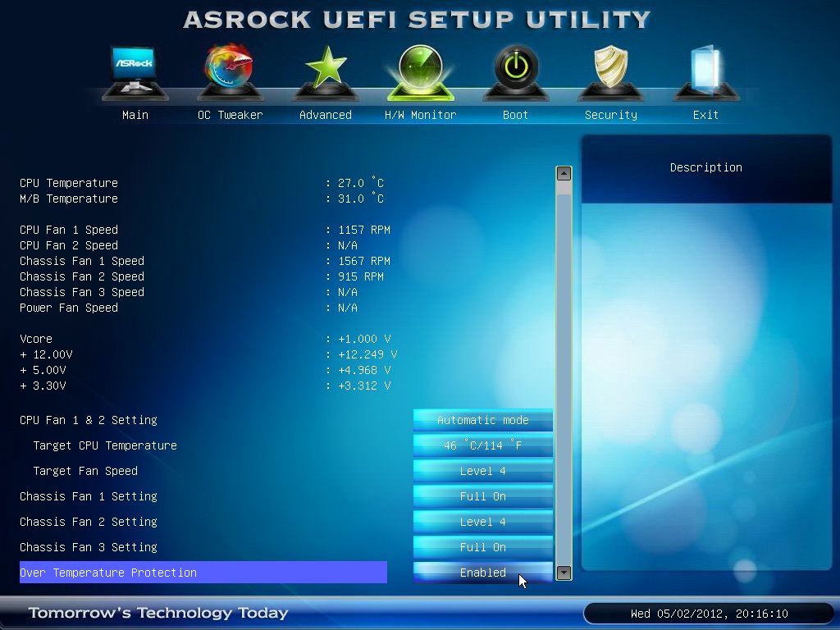Click the ASRock monitor icon above Main

click(135, 73)
